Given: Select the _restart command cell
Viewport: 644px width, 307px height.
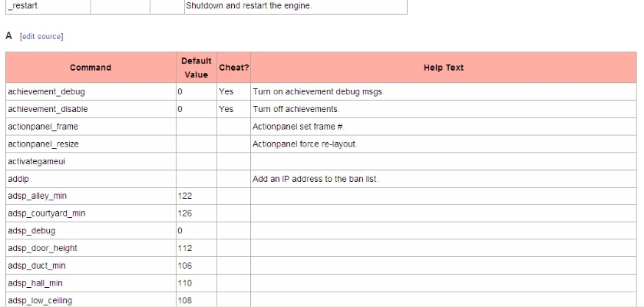Looking at the screenshot, I should coord(23,5).
